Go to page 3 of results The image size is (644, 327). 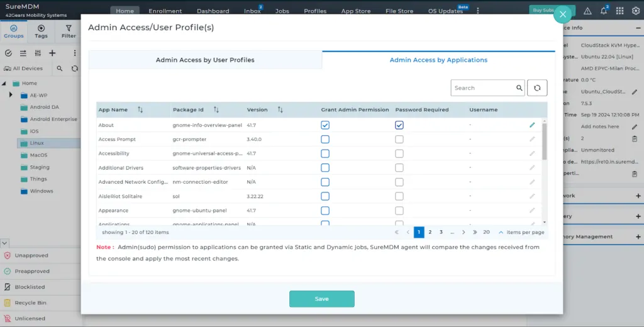pos(441,232)
